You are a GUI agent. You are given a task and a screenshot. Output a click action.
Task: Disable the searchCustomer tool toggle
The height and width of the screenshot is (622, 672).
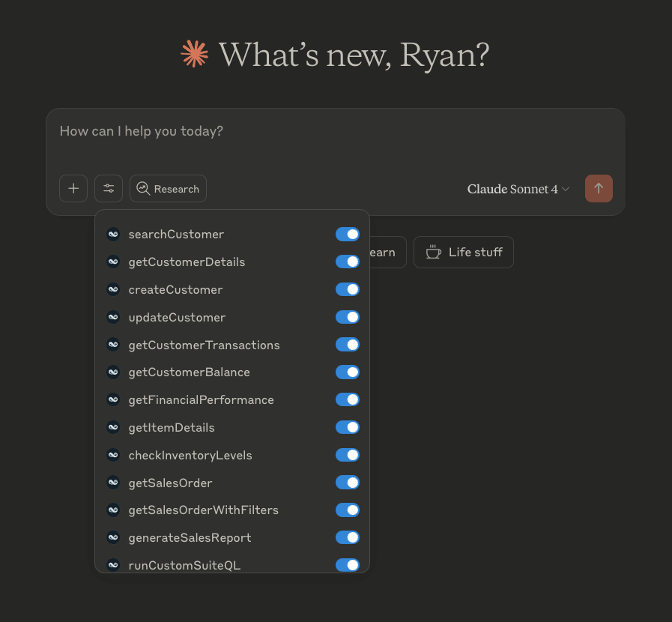348,235
